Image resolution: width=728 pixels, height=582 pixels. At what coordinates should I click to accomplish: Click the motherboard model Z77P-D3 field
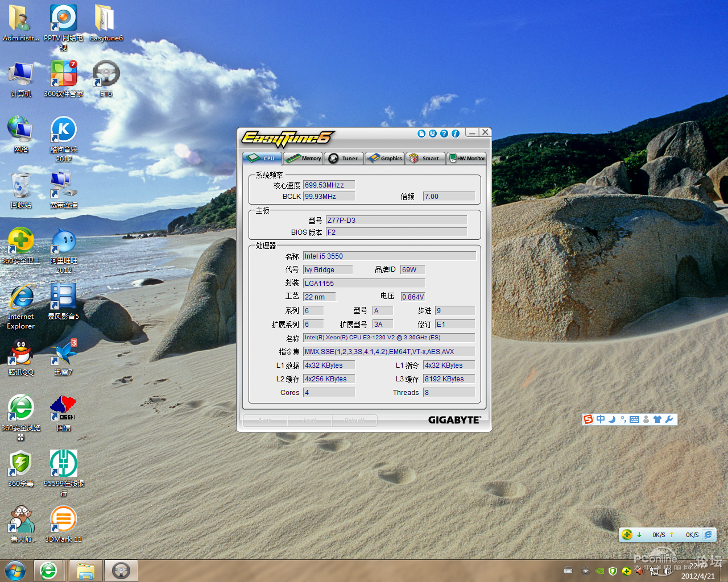(396, 220)
